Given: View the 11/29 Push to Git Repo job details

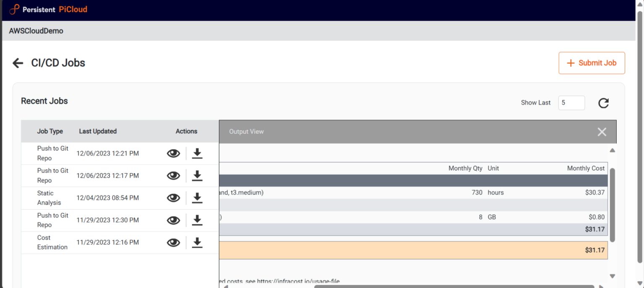Looking at the screenshot, I should click(173, 220).
